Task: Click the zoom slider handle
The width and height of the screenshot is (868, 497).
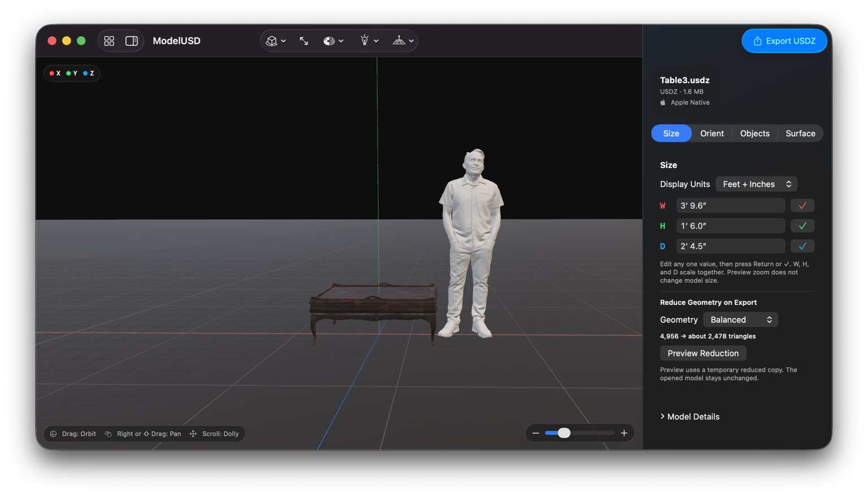Action: pyautogui.click(x=564, y=434)
